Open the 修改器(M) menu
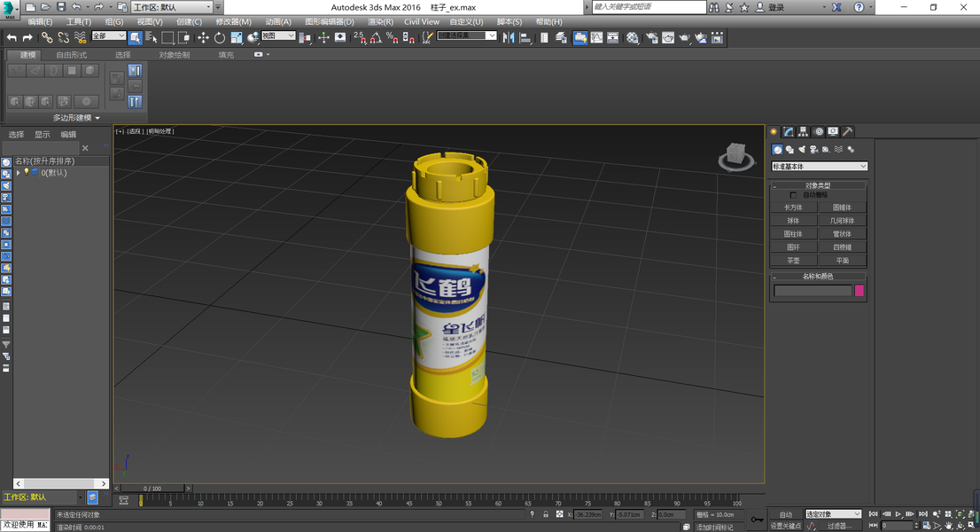 coord(233,22)
